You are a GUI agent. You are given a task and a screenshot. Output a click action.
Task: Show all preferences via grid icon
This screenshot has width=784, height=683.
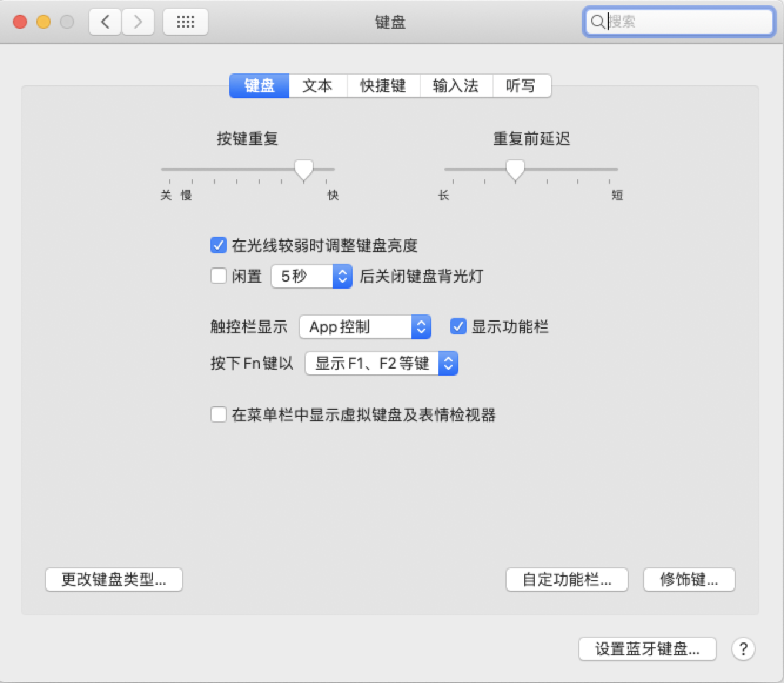(x=186, y=22)
